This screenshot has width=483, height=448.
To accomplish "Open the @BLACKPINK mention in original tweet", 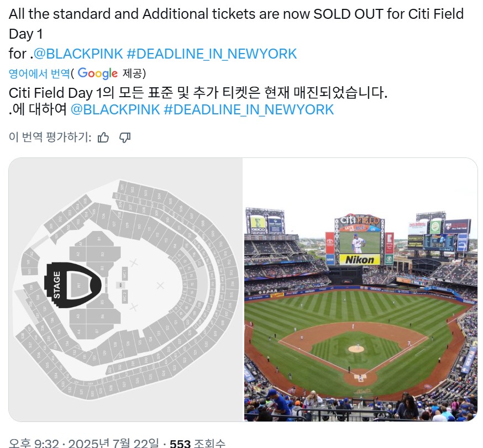I will click(x=78, y=54).
